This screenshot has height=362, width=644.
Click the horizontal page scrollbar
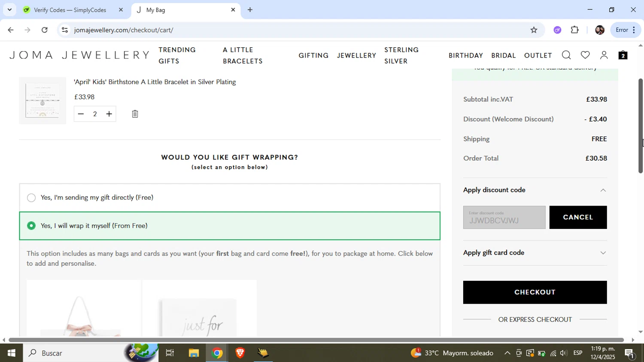pos(316,340)
